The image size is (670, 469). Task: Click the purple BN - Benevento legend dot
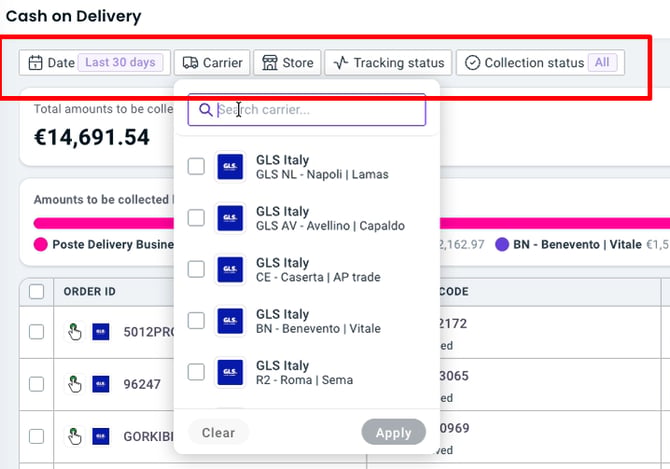[x=502, y=244]
